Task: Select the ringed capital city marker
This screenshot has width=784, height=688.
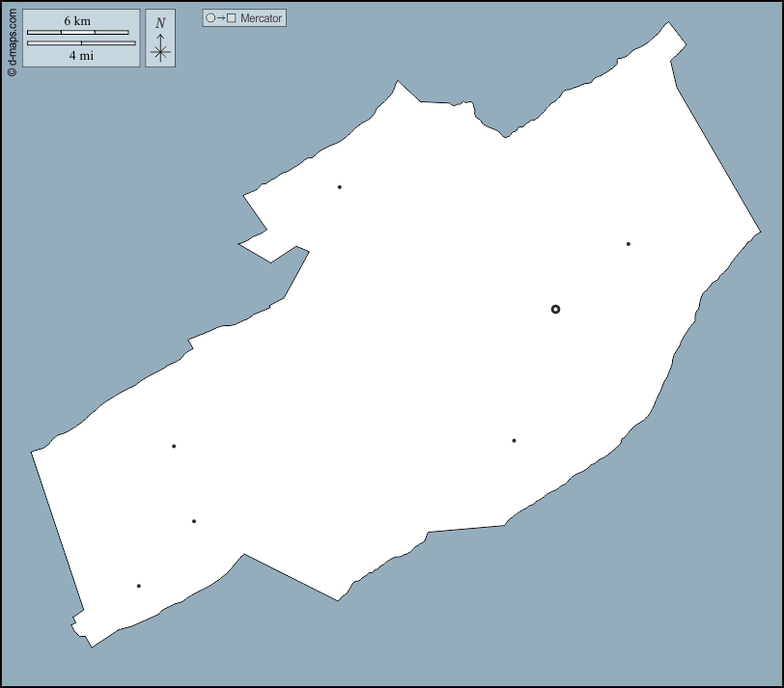Action: [x=555, y=309]
